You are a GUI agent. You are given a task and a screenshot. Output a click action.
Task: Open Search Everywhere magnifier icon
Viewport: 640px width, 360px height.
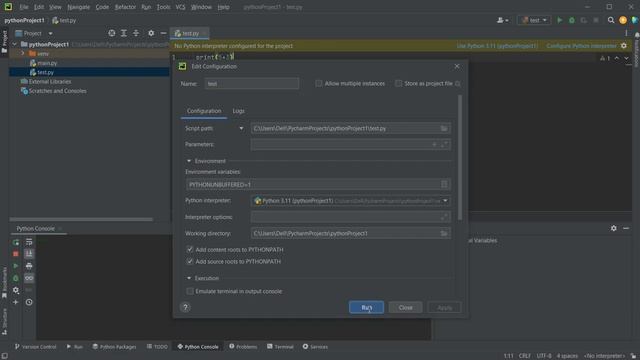click(x=611, y=20)
